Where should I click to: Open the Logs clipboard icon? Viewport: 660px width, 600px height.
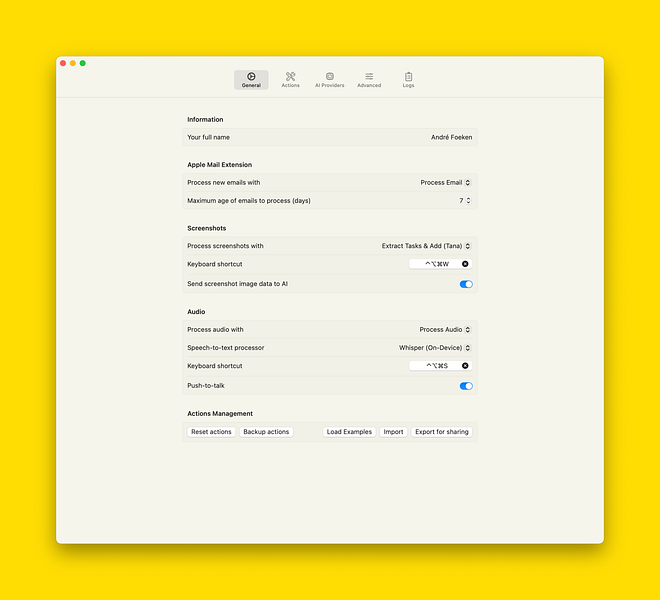tap(408, 76)
